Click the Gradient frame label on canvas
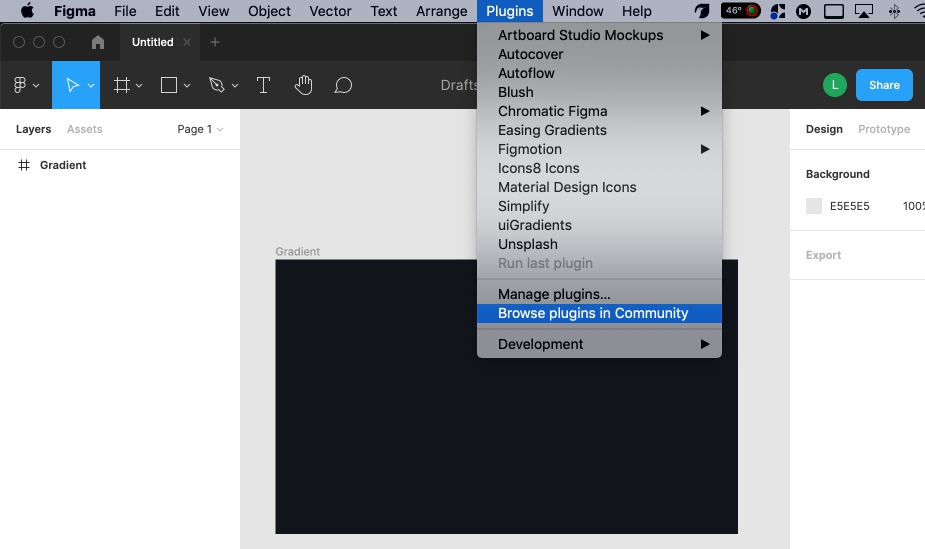The width and height of the screenshot is (925, 549). coord(297,252)
